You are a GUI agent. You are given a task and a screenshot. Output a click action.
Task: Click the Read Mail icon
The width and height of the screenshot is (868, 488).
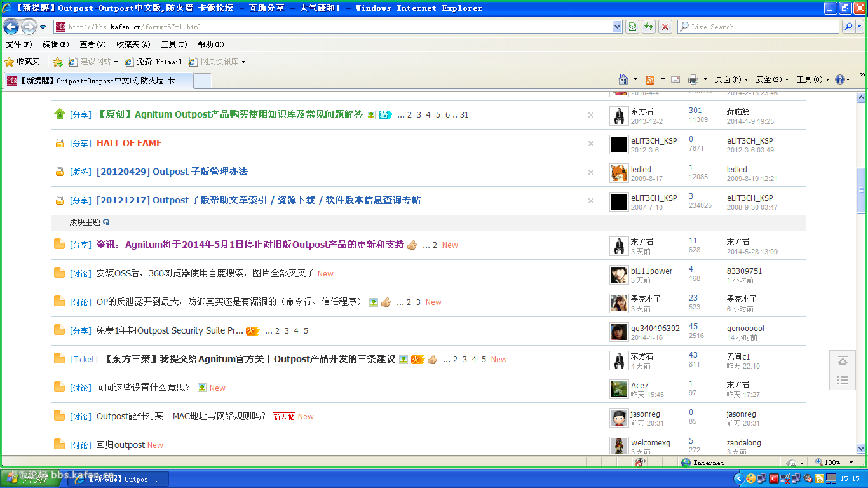pyautogui.click(x=675, y=79)
